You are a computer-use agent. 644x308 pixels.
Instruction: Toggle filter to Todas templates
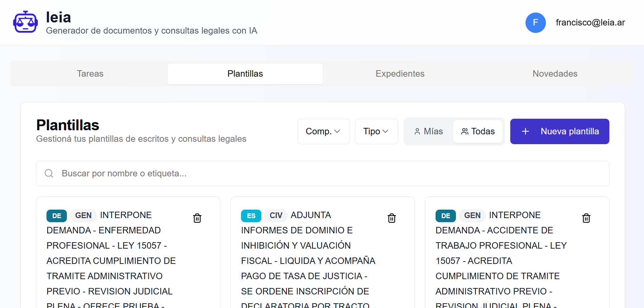point(478,132)
